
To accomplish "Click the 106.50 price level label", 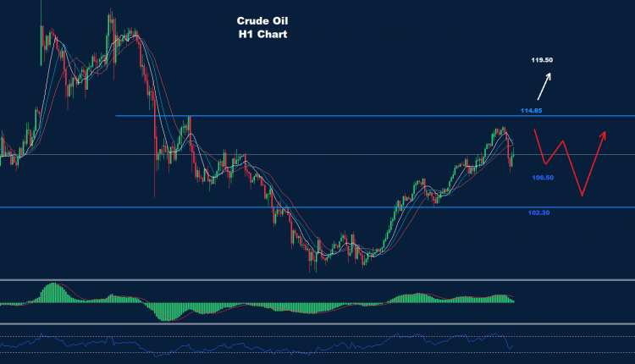I will click(544, 178).
